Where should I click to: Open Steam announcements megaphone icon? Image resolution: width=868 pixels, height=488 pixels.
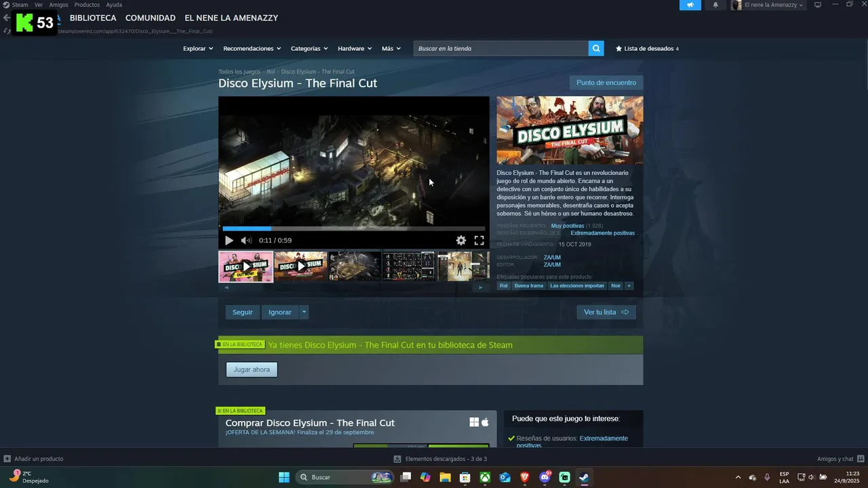690,5
